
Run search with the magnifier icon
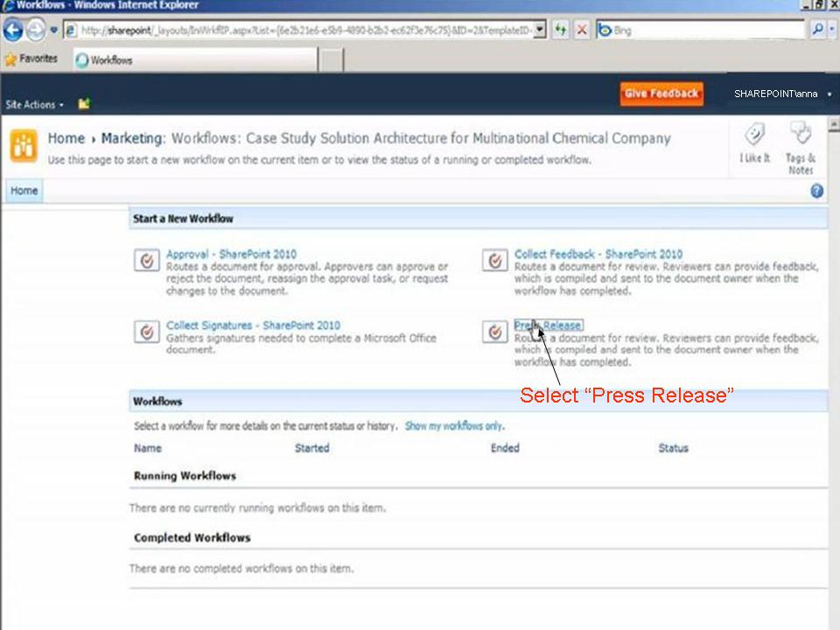817,30
